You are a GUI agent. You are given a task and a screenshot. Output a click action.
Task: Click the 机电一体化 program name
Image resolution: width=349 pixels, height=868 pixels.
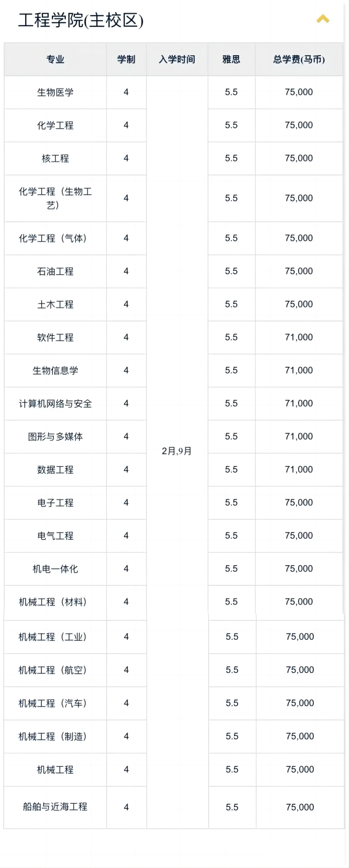[55, 569]
